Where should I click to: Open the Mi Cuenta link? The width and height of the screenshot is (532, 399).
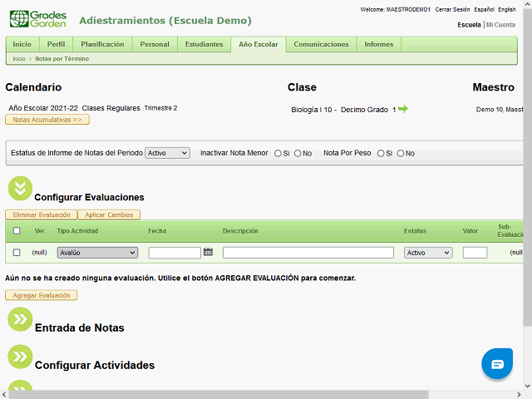click(500, 25)
